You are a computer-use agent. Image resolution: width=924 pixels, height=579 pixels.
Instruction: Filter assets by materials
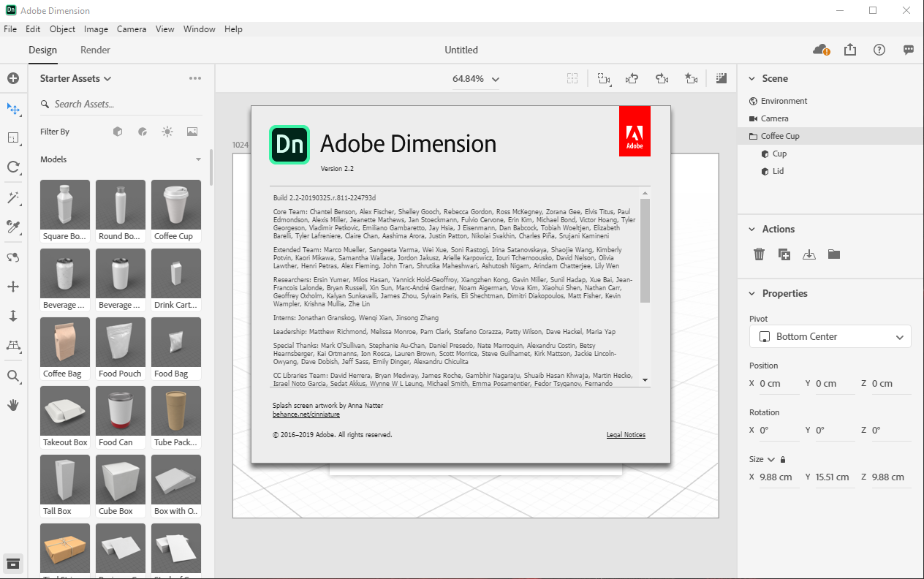tap(143, 132)
